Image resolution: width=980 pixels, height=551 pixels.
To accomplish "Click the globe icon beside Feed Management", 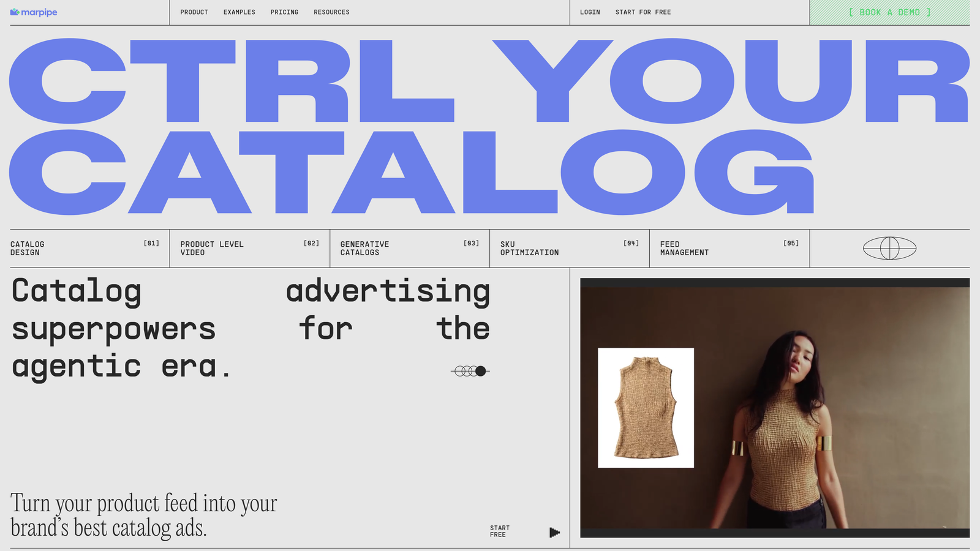I will pyautogui.click(x=889, y=248).
